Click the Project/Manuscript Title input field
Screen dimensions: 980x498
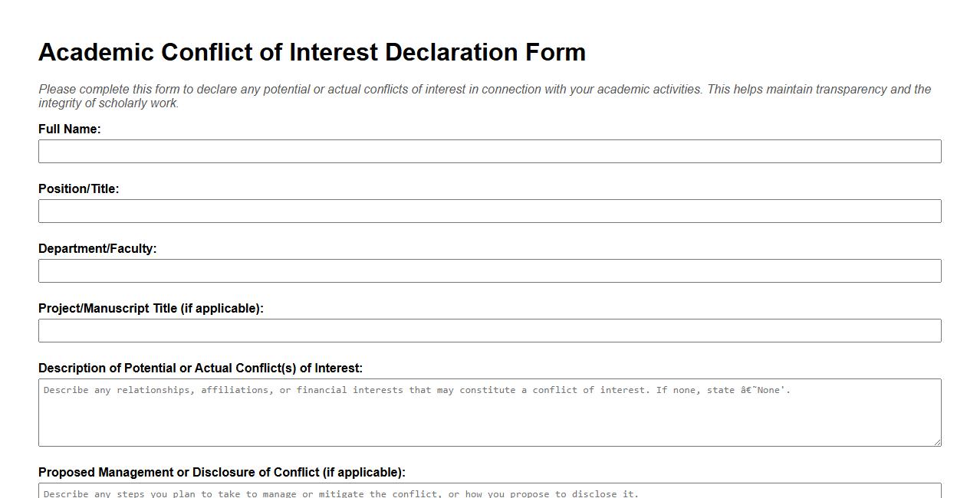[x=489, y=330]
